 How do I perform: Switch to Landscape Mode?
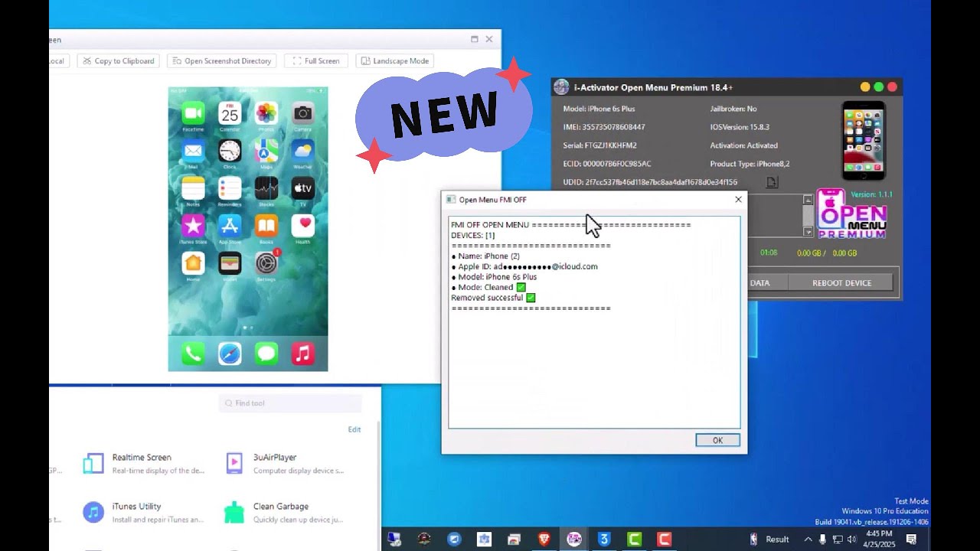394,60
